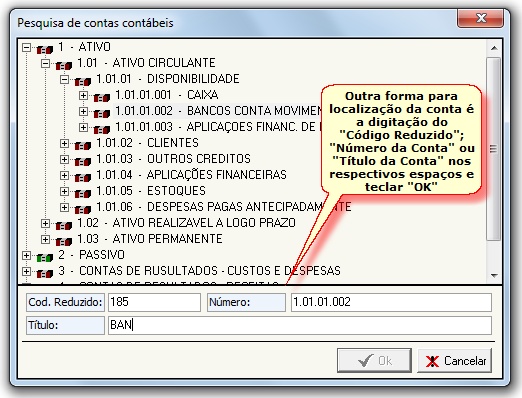Click the vertical scrollbar thumb in the tree
This screenshot has height=398, width=522.
494,149
